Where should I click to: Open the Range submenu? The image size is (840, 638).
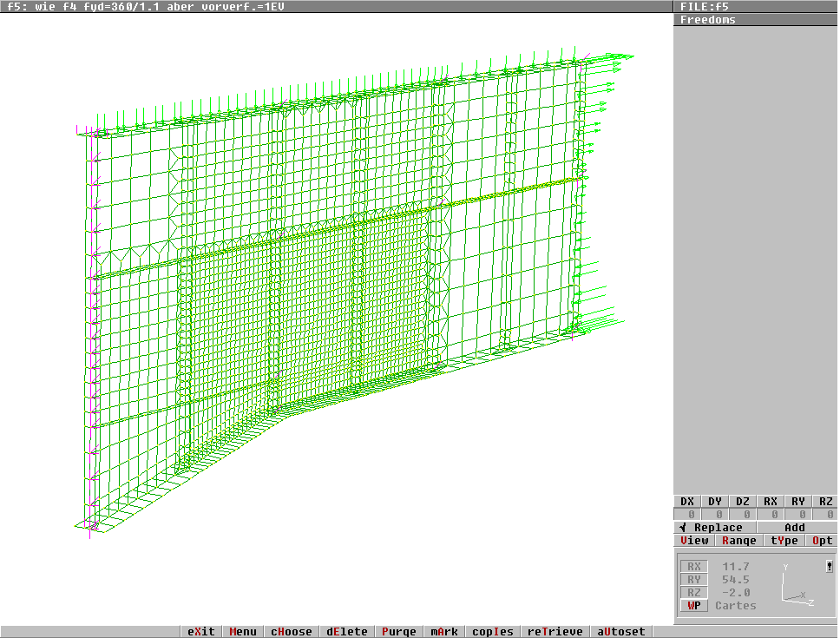[738, 540]
